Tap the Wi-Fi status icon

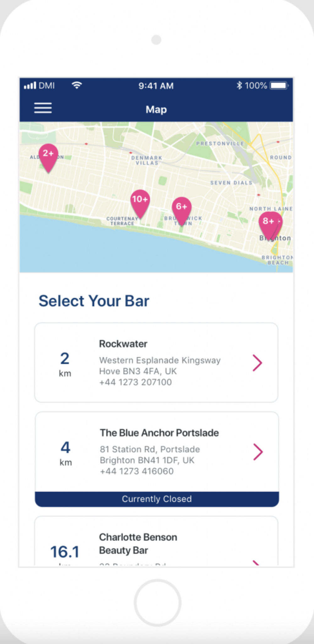coord(77,85)
